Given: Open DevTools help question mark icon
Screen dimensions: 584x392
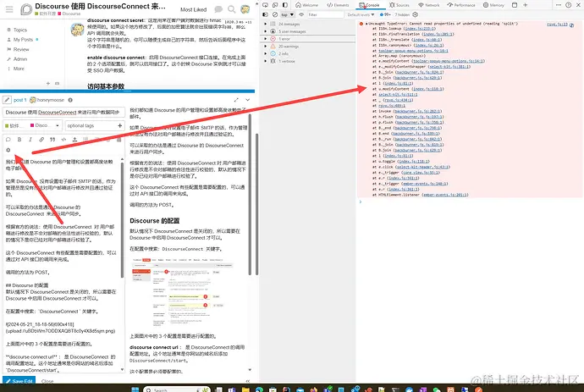Looking at the screenshot, I should pos(569,5).
